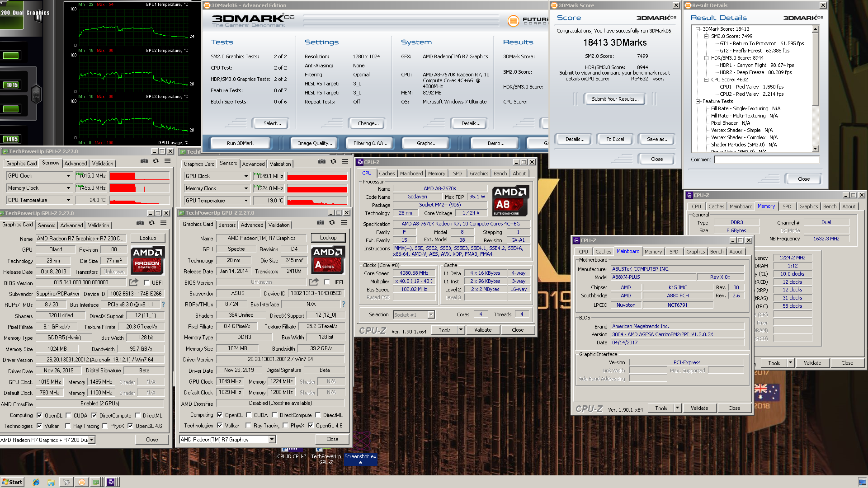Click To Excel button in 3DMark Score
This screenshot has width=868, height=488.
(615, 139)
